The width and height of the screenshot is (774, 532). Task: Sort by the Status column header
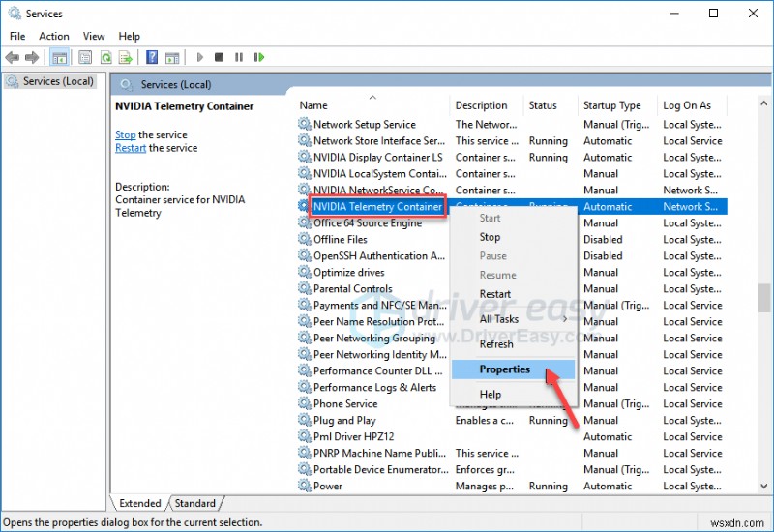[551, 105]
